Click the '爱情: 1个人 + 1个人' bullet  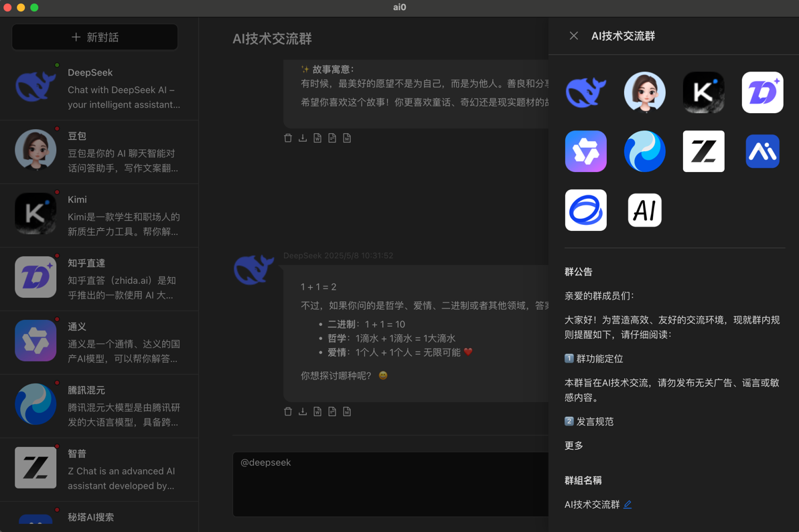[x=399, y=352]
